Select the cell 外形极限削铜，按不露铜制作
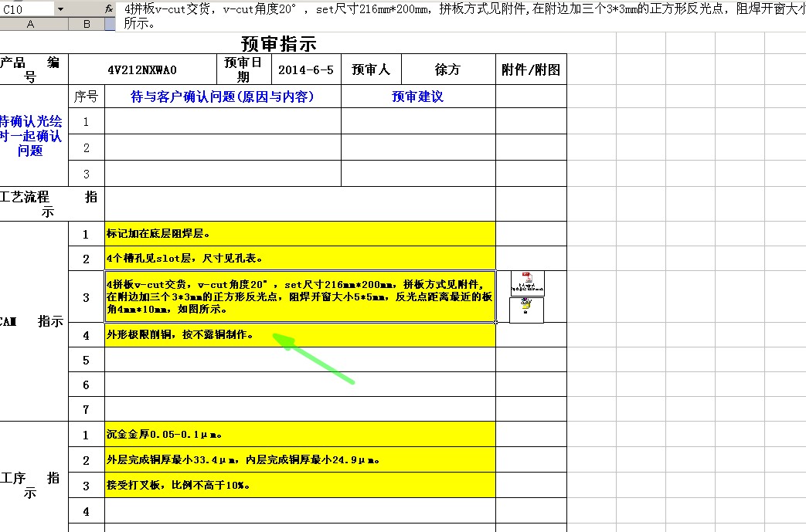Viewport: 806px width, 532px height. click(300, 335)
